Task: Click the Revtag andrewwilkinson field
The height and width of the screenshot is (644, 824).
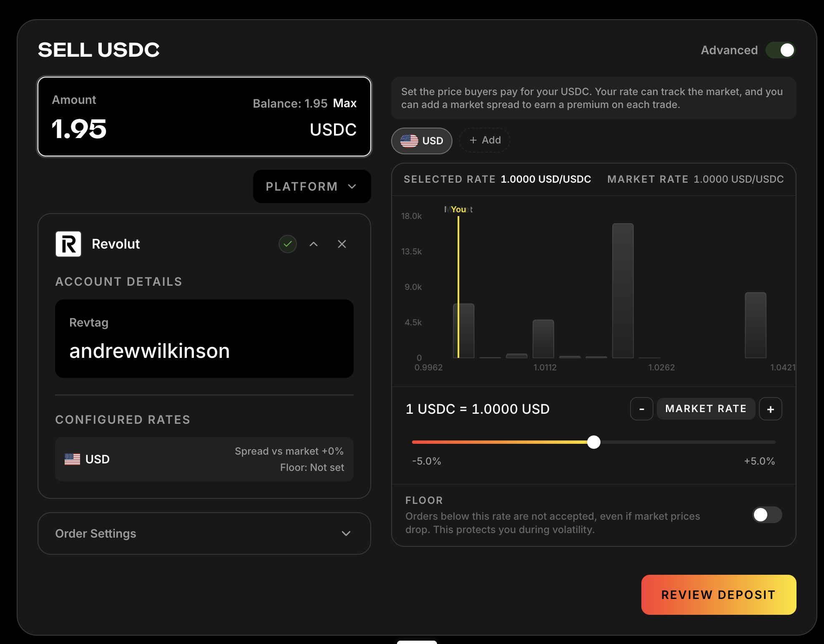Action: [204, 339]
